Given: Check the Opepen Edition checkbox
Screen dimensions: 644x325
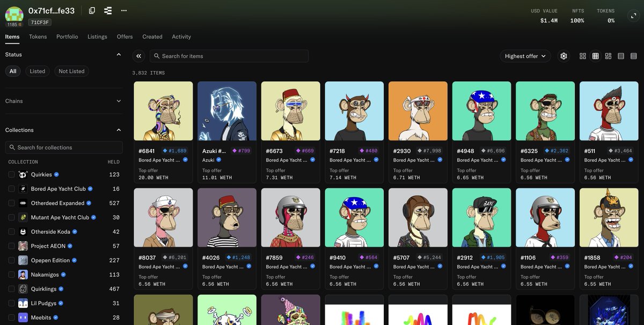Looking at the screenshot, I should (x=11, y=260).
